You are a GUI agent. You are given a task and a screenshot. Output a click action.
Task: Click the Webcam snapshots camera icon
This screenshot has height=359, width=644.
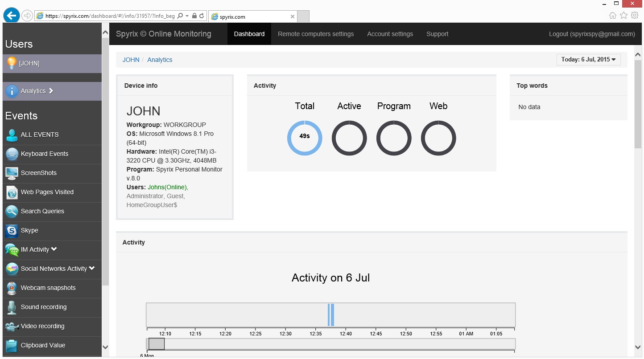click(12, 288)
